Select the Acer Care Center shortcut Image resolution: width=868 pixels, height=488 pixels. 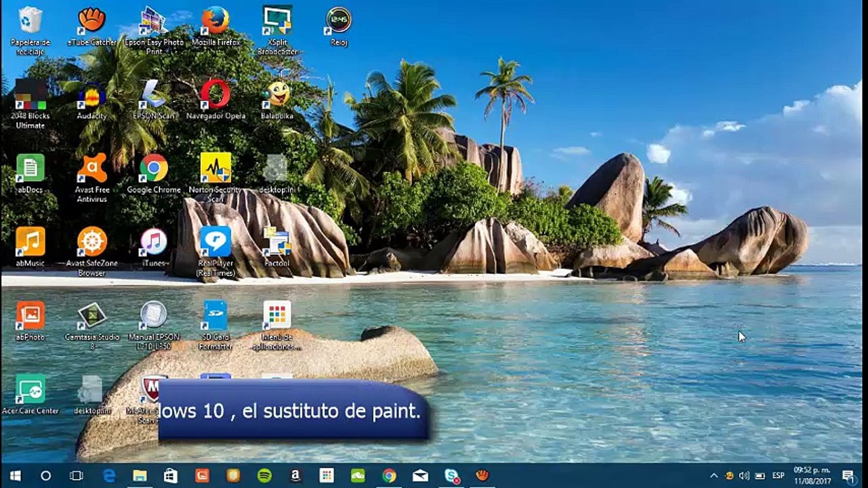pos(30,394)
